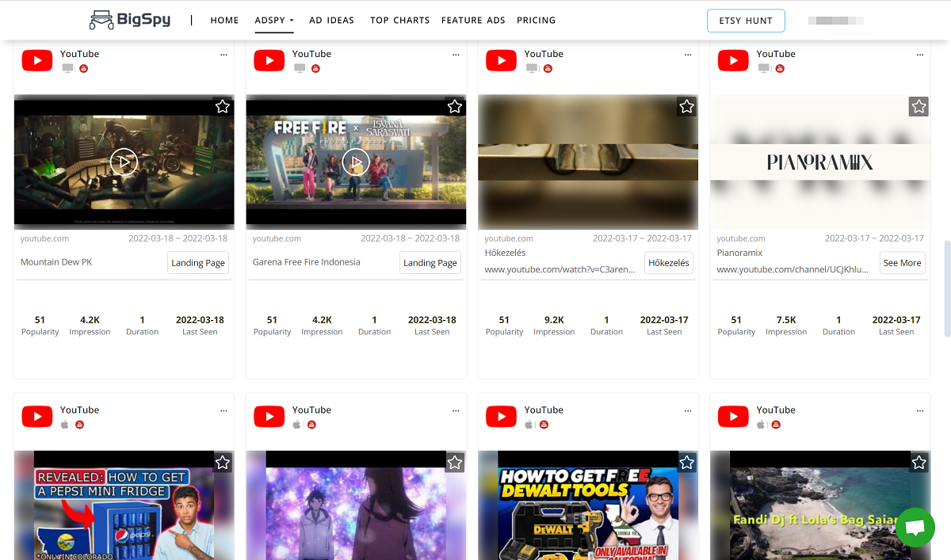
Task: Star the Dewalt Tools ad card
Action: tap(687, 462)
